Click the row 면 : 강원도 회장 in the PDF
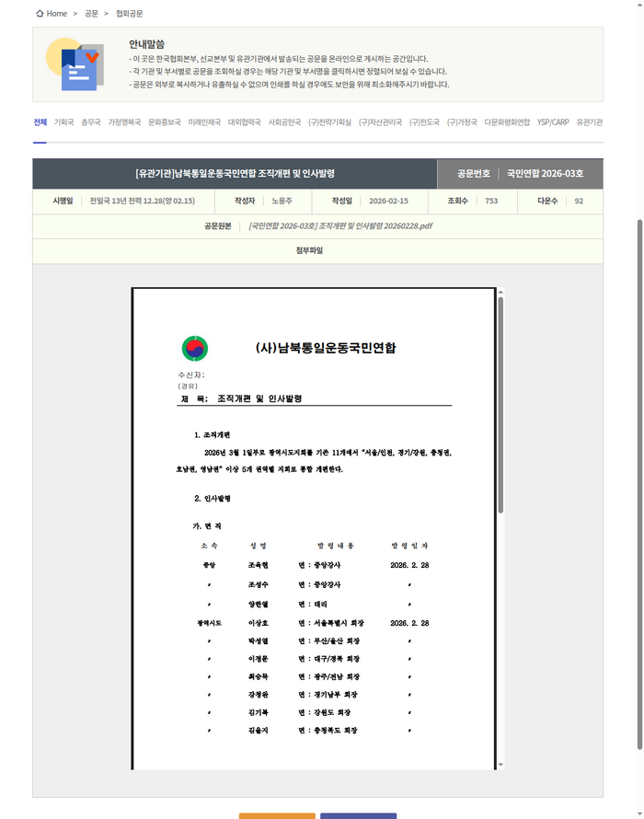 coord(325,712)
